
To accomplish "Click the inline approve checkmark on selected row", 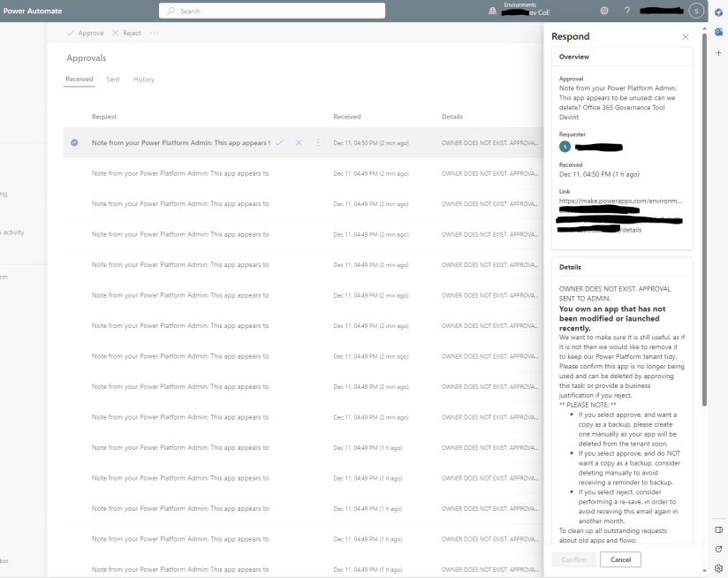I will (x=279, y=142).
